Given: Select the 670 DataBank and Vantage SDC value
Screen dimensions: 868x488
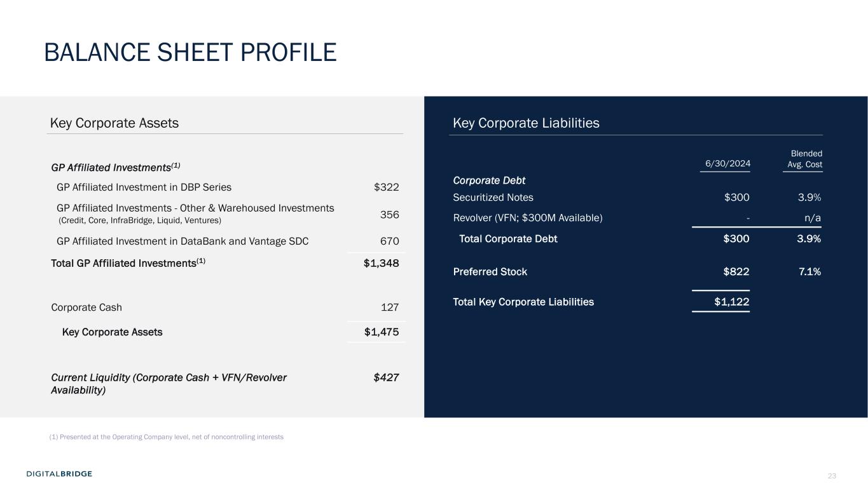Looking at the screenshot, I should pyautogui.click(x=389, y=241).
